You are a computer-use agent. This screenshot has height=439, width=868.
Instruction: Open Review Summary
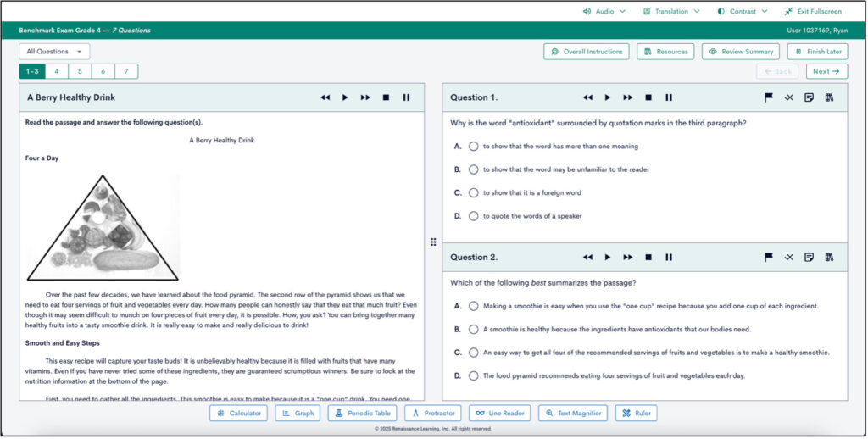tap(741, 52)
